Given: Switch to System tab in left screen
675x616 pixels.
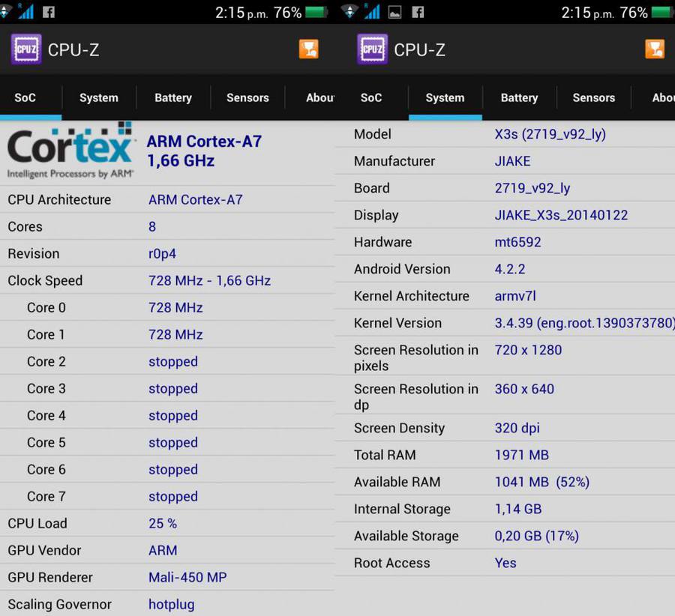Looking at the screenshot, I should [x=99, y=97].
